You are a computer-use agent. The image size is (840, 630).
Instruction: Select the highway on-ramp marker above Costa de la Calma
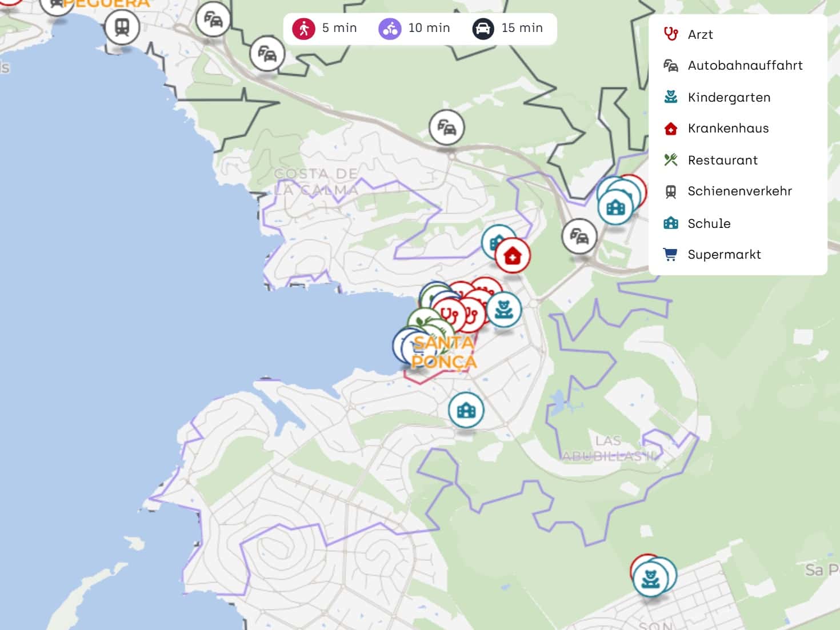(x=446, y=127)
